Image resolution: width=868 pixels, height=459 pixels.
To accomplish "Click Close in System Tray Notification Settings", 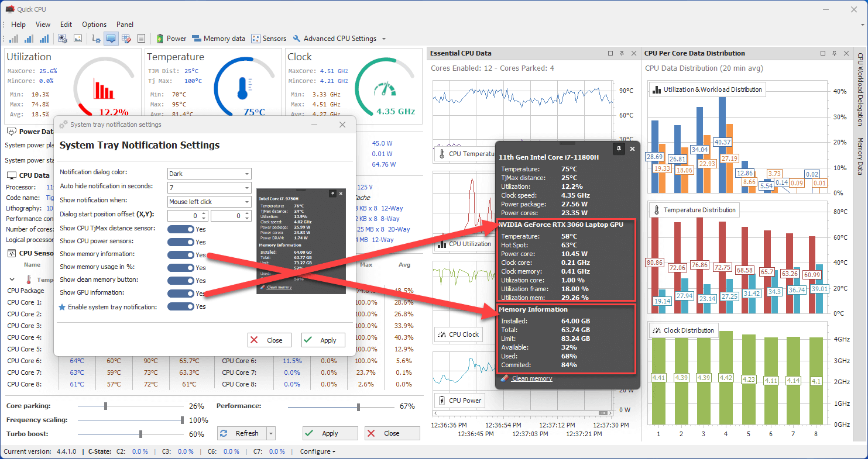I will 269,340.
